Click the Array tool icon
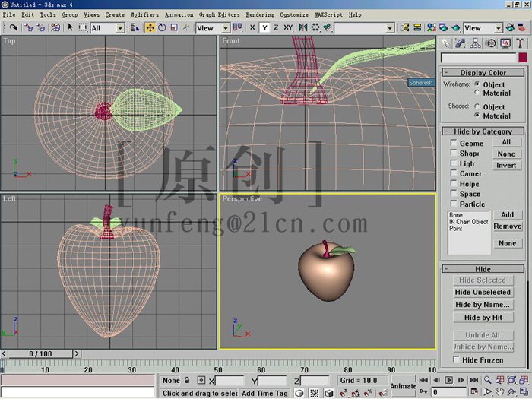This screenshot has height=399, width=532. point(315,27)
